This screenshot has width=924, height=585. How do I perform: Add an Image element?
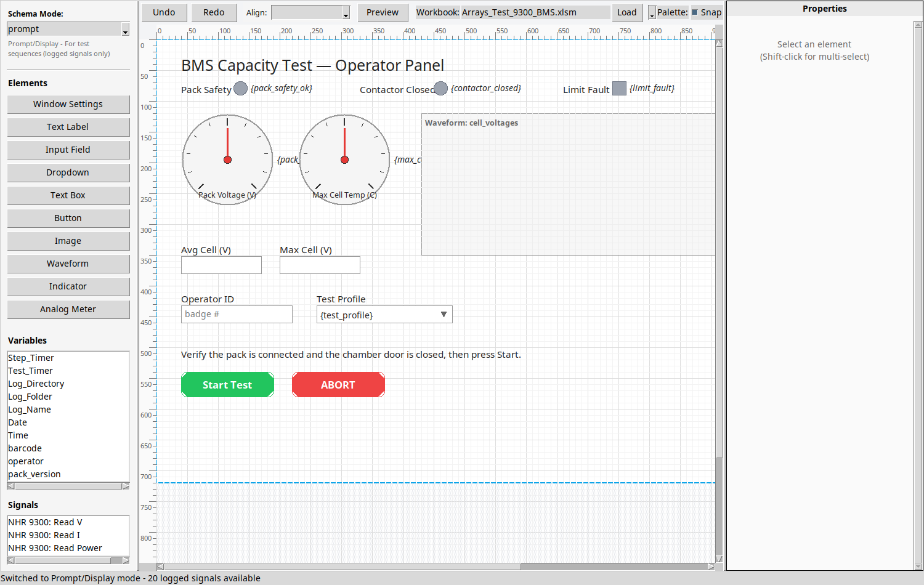click(x=68, y=241)
